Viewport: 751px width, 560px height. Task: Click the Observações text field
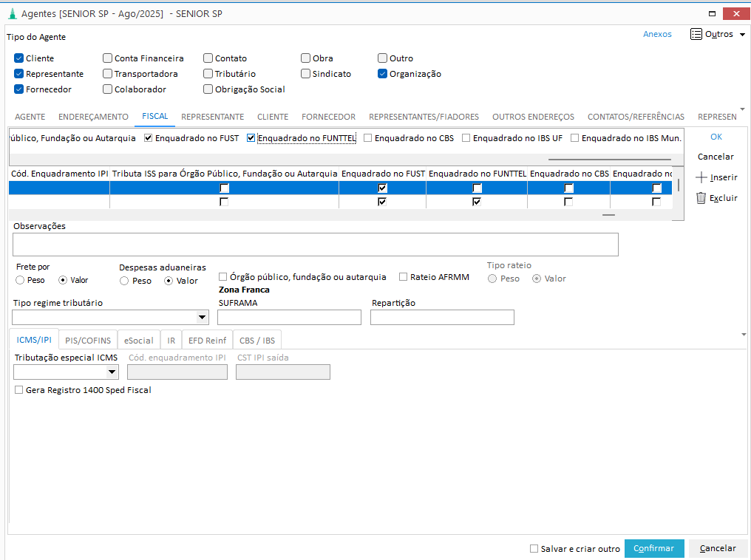(316, 245)
